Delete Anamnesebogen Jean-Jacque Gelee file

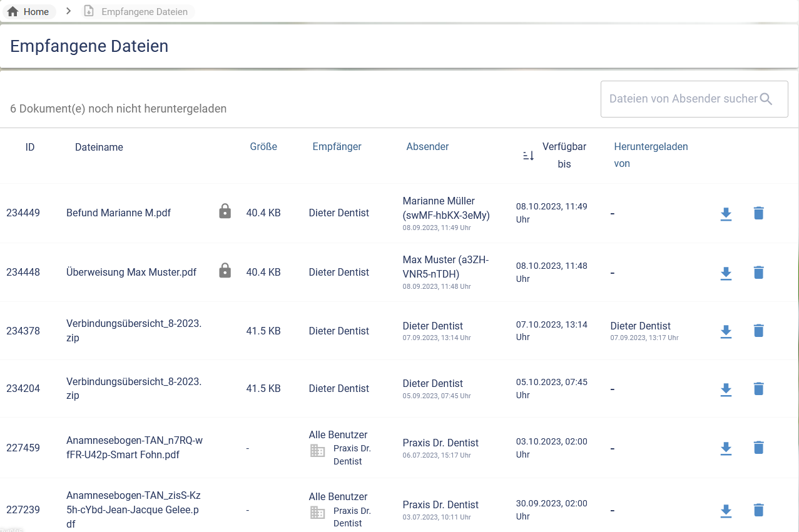[x=758, y=510]
